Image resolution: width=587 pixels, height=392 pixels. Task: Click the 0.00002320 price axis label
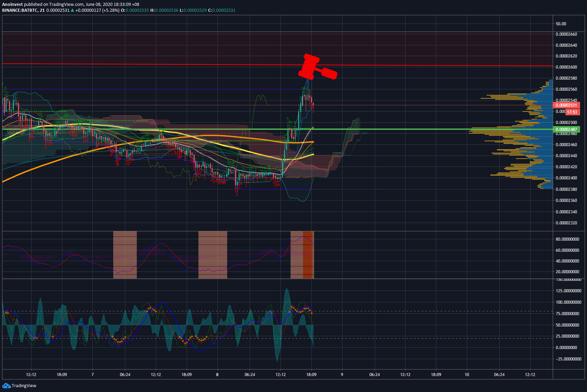[566, 223]
